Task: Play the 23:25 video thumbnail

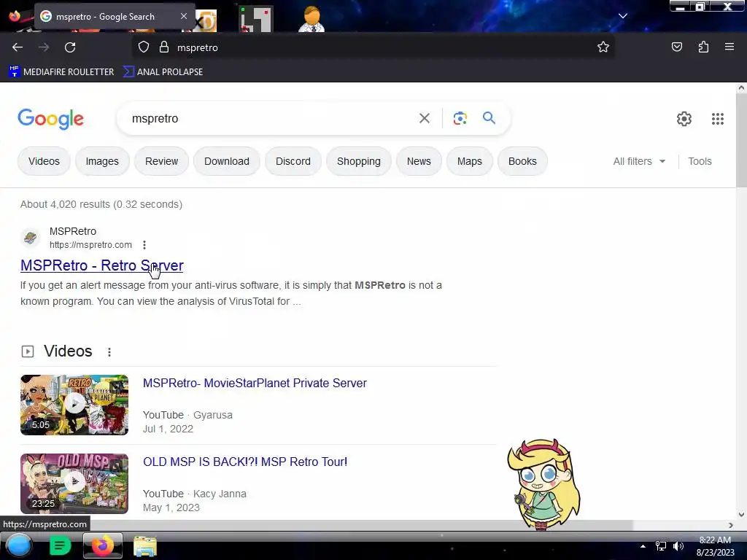Action: pos(74,483)
